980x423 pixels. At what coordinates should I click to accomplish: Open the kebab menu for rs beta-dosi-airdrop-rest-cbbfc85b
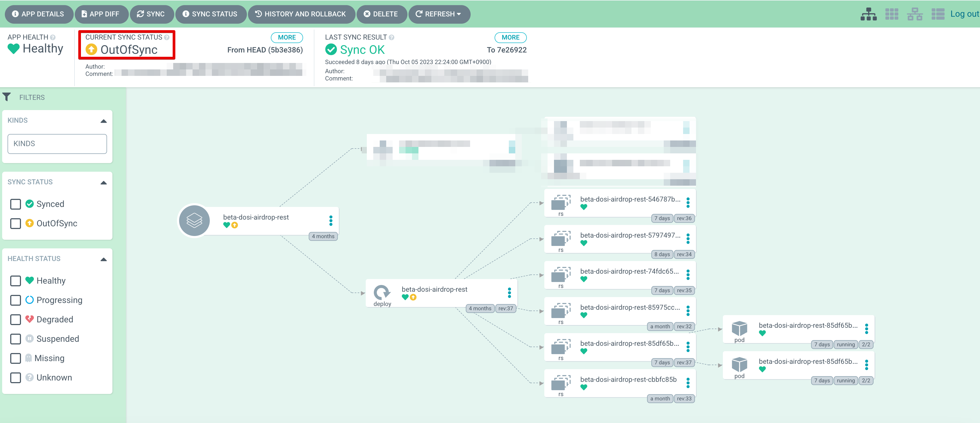click(x=688, y=383)
